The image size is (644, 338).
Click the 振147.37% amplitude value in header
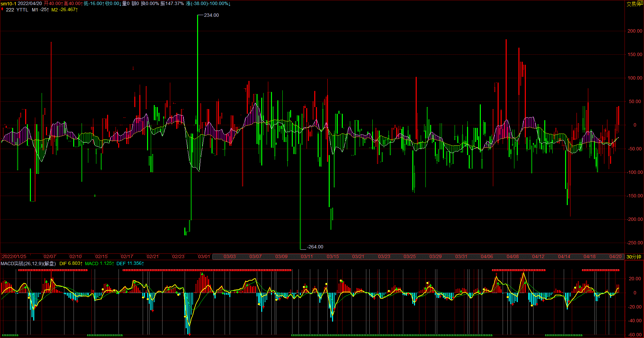click(x=172, y=4)
